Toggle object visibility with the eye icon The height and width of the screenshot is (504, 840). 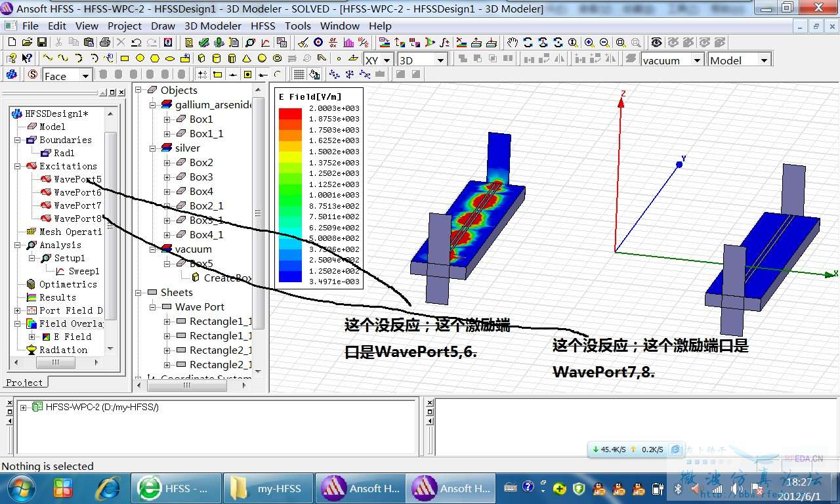point(656,42)
